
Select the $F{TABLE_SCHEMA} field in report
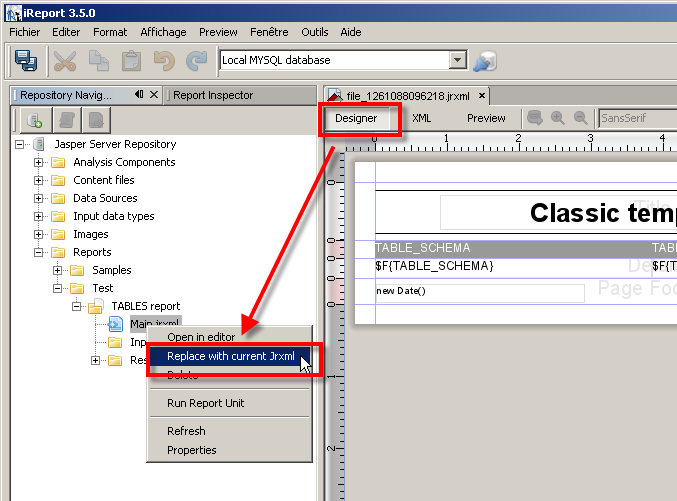click(434, 266)
